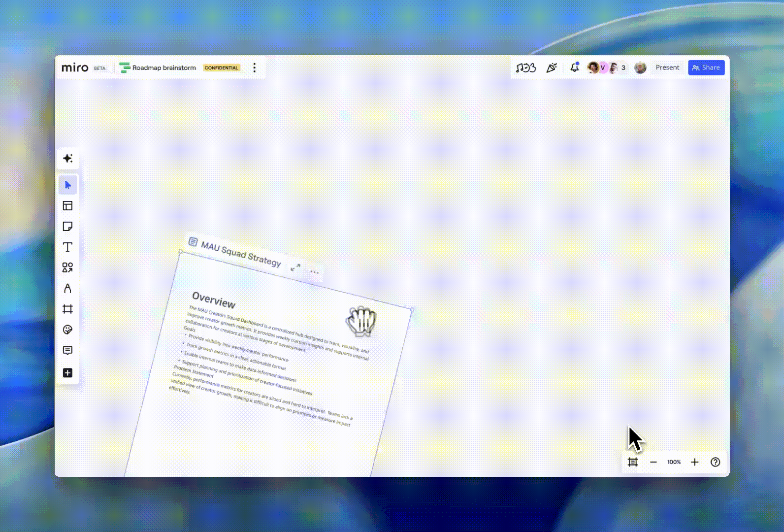This screenshot has width=784, height=532.
Task: Open the Shapes tool
Action: pyautogui.click(x=67, y=267)
